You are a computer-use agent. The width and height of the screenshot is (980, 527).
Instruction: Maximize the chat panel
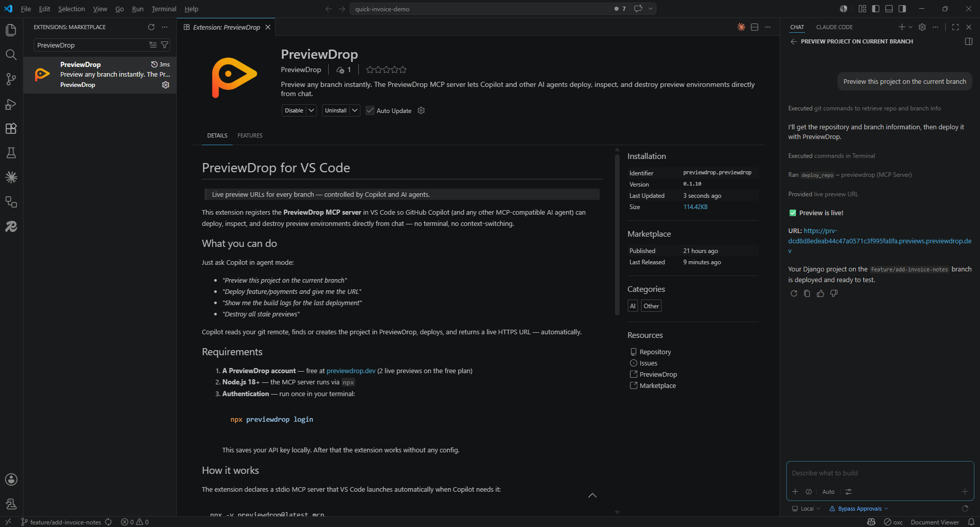(x=955, y=27)
